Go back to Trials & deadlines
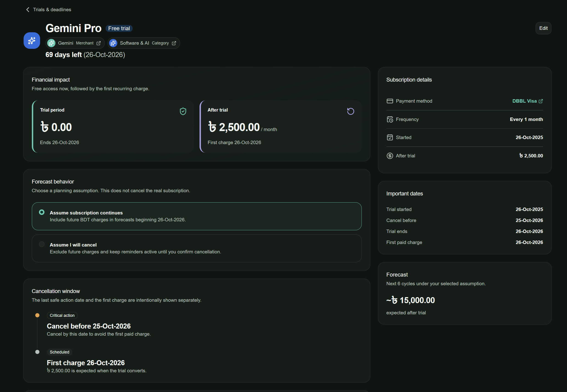The height and width of the screenshot is (392, 567). 48,10
